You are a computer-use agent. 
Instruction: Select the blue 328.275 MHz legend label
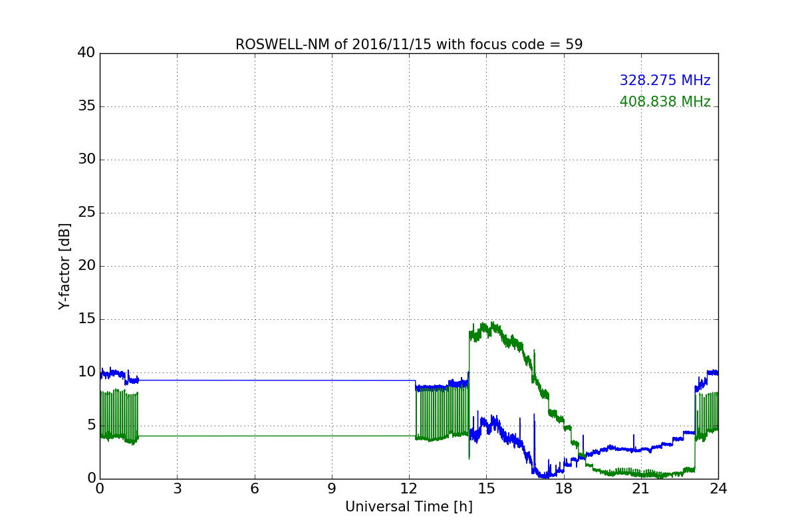coord(665,80)
